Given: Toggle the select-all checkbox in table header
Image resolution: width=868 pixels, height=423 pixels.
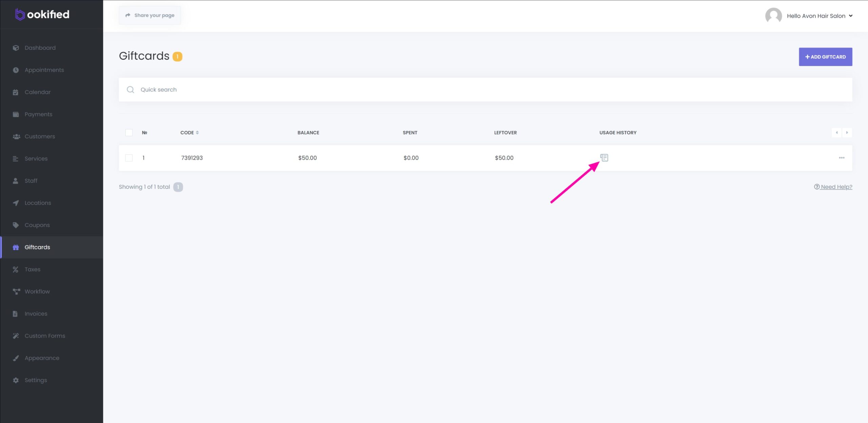Looking at the screenshot, I should click(x=129, y=133).
